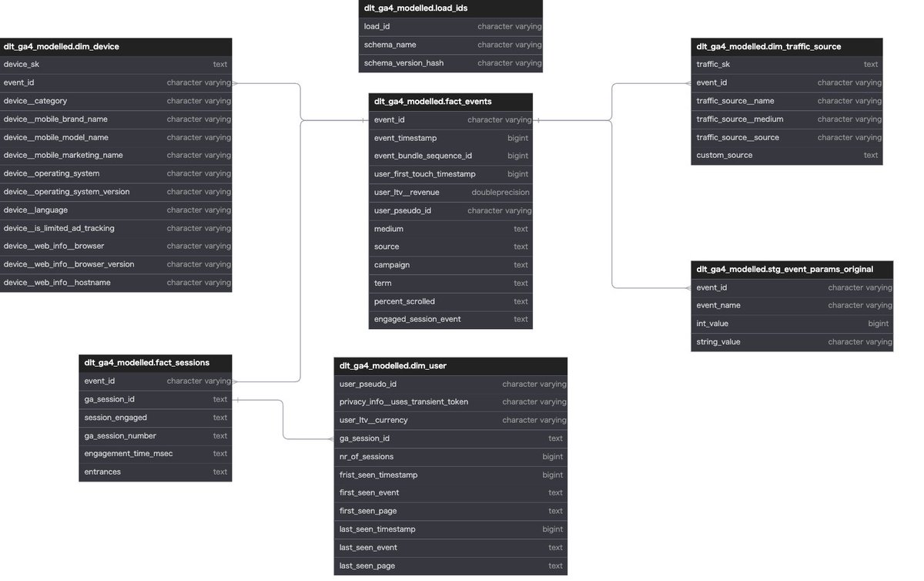
Task: Choose the device__web_info__hostname row
Action: (x=115, y=283)
